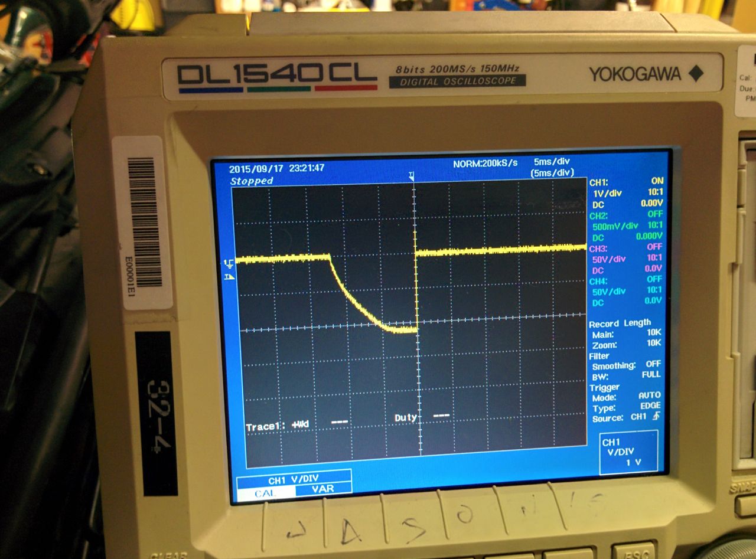Click the Record Length heading
Image resolution: width=756 pixels, height=559 pixels.
(x=620, y=323)
